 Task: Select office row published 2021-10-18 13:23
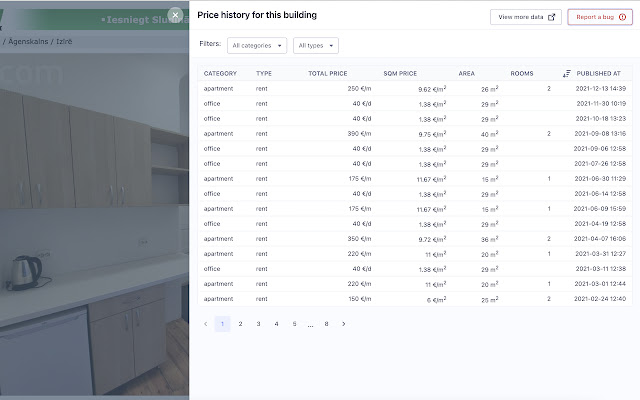(x=415, y=119)
